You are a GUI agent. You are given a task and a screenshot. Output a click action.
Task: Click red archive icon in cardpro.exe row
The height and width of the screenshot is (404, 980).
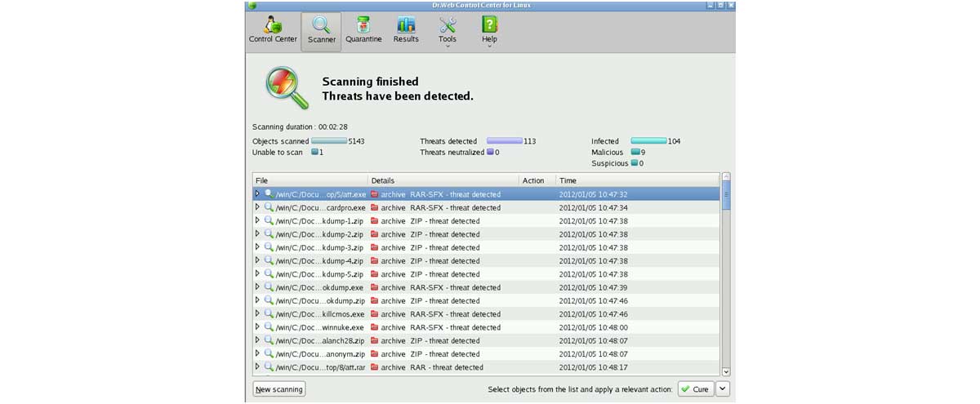pyautogui.click(x=375, y=207)
